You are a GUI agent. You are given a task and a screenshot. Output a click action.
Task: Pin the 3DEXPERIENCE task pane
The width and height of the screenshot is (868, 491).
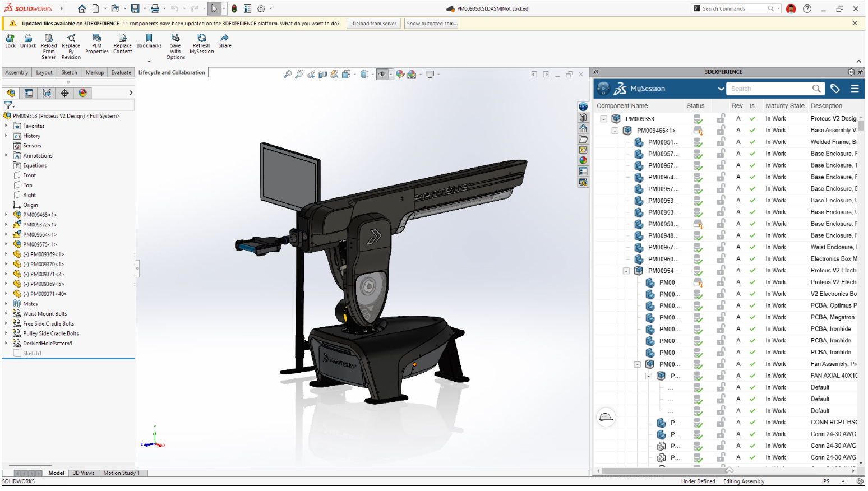[860, 72]
